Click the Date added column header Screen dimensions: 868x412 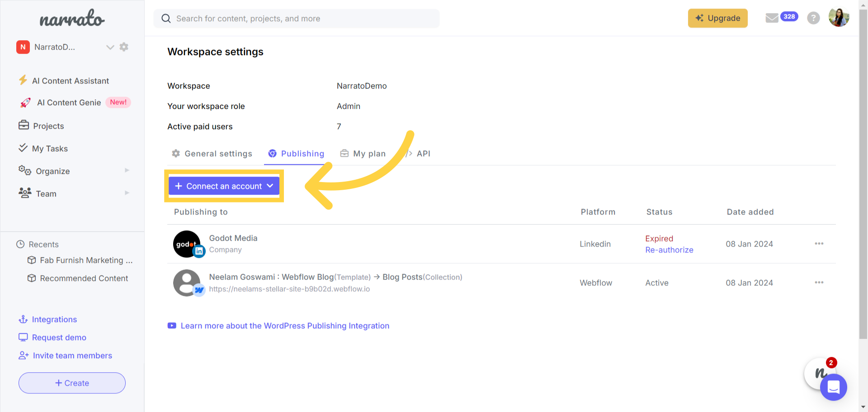coord(750,212)
